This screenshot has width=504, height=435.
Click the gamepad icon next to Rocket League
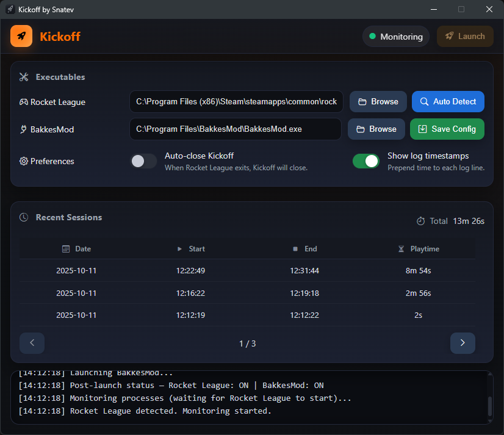pyautogui.click(x=24, y=102)
